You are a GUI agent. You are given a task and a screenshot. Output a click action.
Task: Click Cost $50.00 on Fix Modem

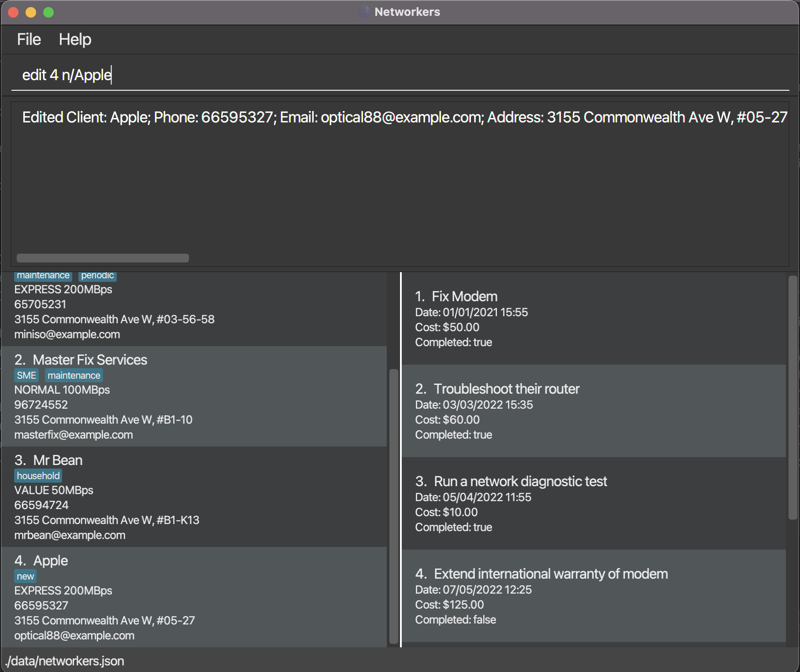(447, 327)
